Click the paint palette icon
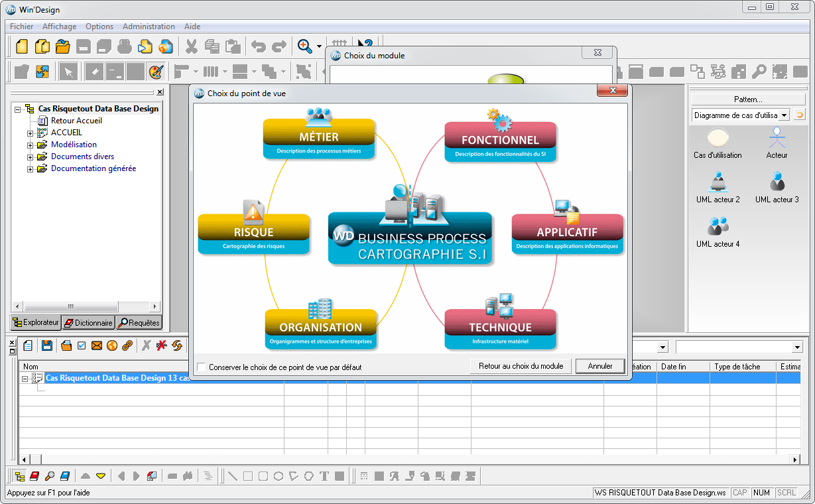The height and width of the screenshot is (504, 815). tap(156, 71)
